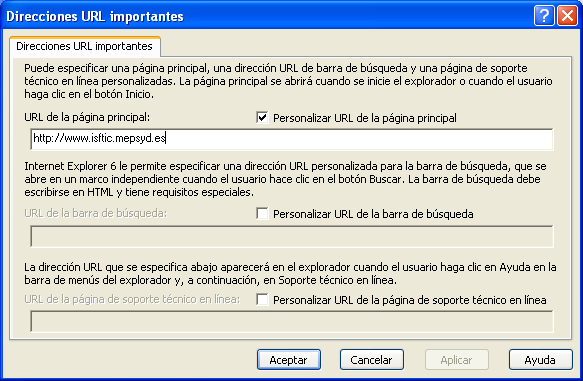Click the Aceptar button
This screenshot has width=583, height=381.
coord(289,359)
